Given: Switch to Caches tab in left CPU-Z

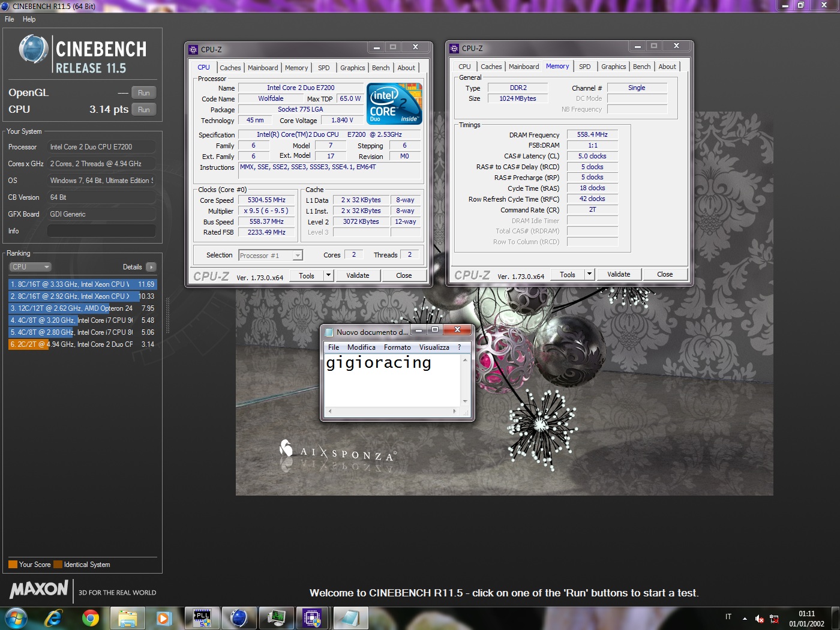Looking at the screenshot, I should pos(230,68).
